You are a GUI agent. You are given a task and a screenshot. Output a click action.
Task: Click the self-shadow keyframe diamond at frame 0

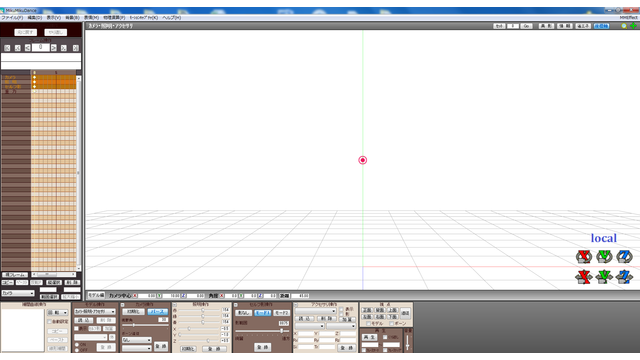point(34,87)
